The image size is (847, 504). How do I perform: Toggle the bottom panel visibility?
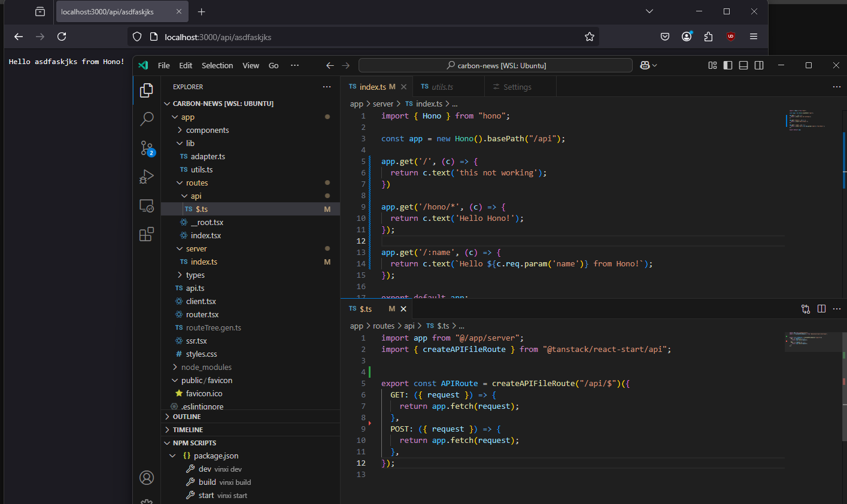(x=743, y=65)
